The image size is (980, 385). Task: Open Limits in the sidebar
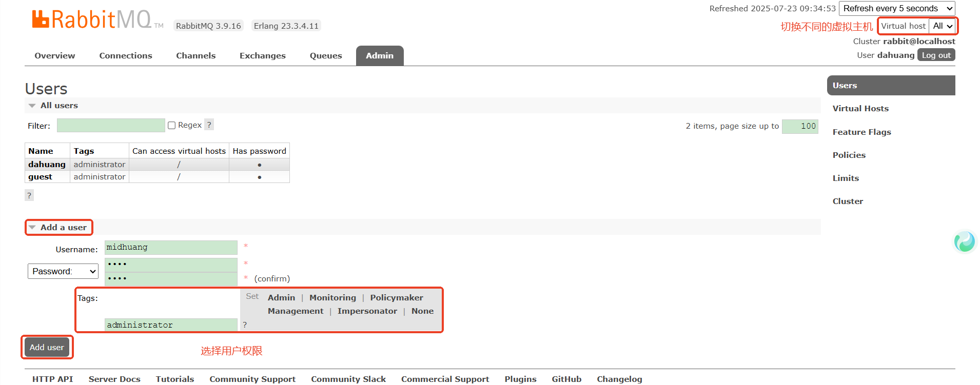pos(846,178)
